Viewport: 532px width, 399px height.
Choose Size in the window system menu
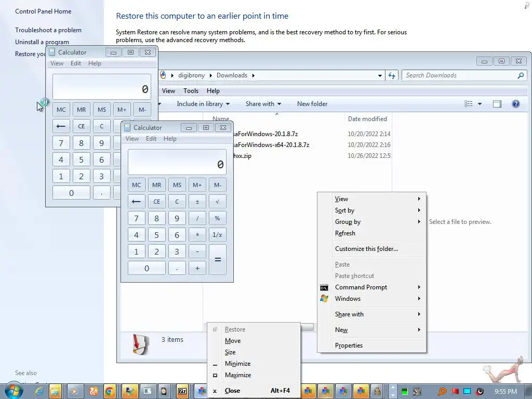(254, 353)
